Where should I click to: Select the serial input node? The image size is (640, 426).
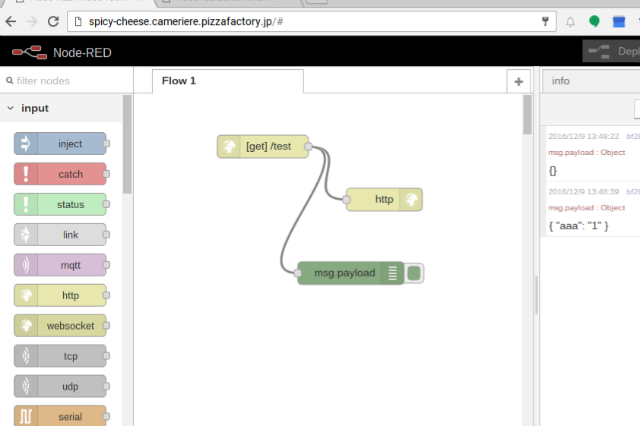tap(60, 416)
